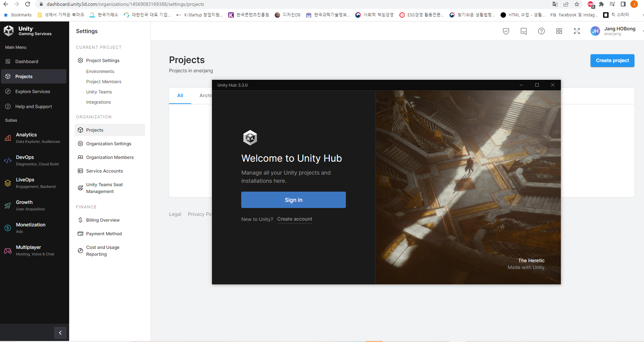Open the HTML 수업 bookmark
Viewport: 644px width, 342px height.
[x=523, y=15]
